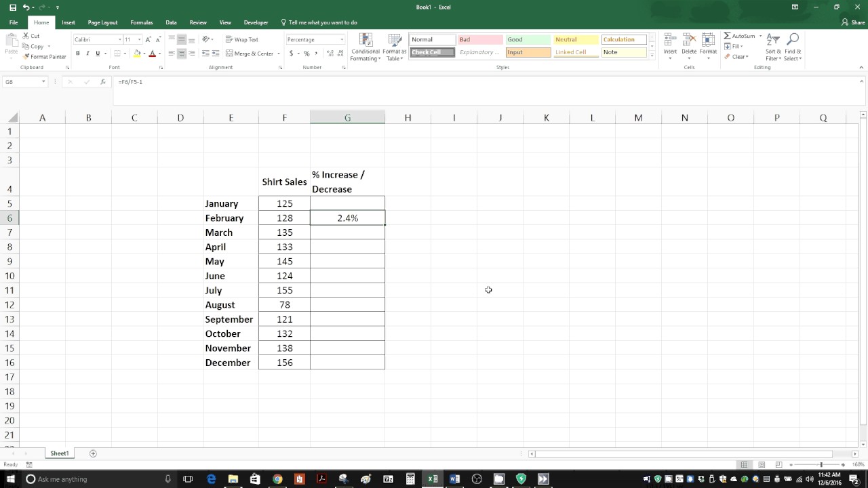Click the Orientation text-angle icon
The height and width of the screenshot is (488, 868).
coord(206,39)
